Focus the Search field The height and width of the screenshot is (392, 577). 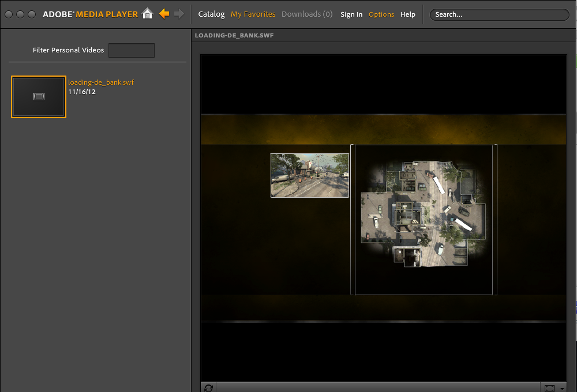coord(499,14)
